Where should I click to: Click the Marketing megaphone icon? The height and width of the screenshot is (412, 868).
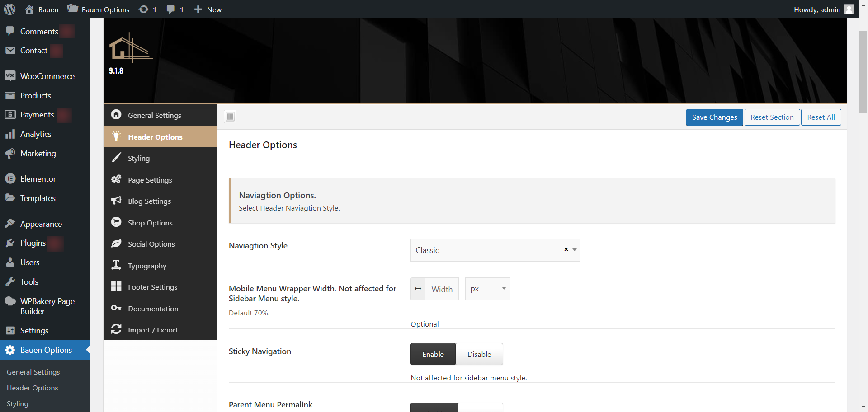click(x=10, y=154)
